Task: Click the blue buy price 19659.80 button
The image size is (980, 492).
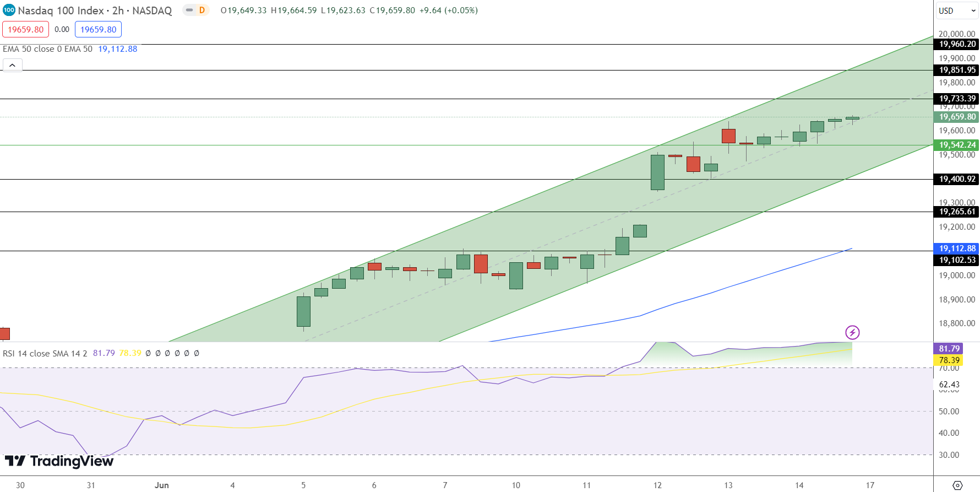Action: point(98,30)
